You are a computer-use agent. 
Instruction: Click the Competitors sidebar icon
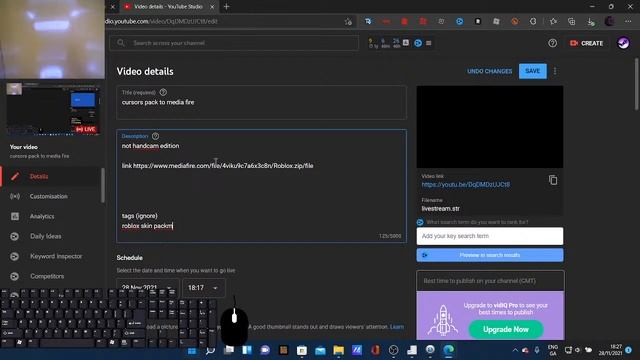(x=14, y=276)
